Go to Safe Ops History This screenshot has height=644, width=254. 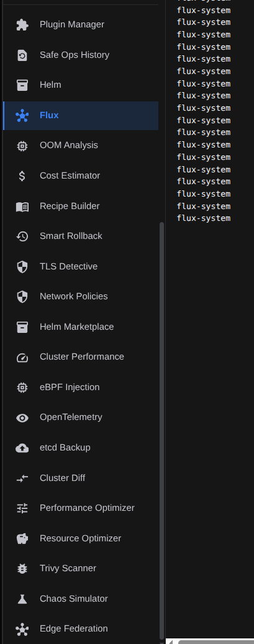pos(81,55)
